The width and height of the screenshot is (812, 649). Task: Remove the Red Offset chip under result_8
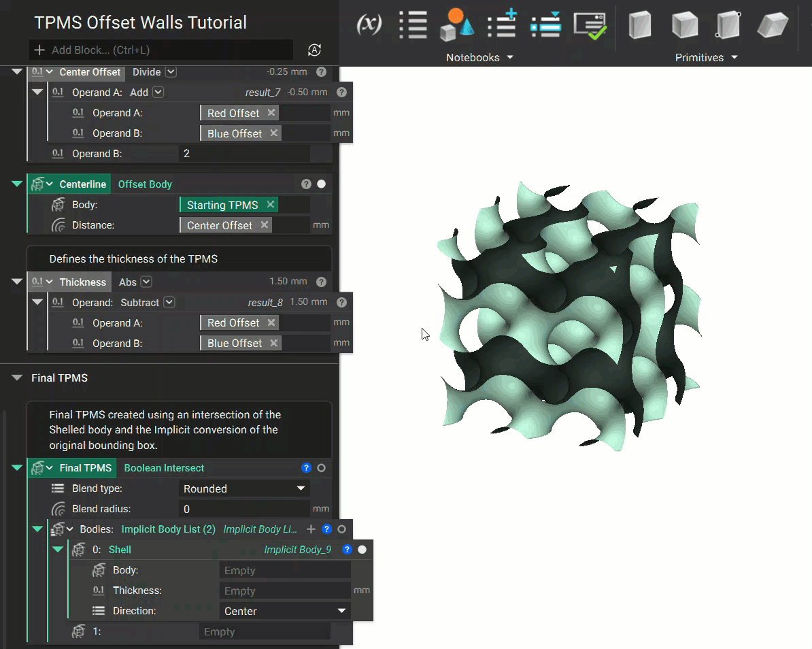coord(271,322)
